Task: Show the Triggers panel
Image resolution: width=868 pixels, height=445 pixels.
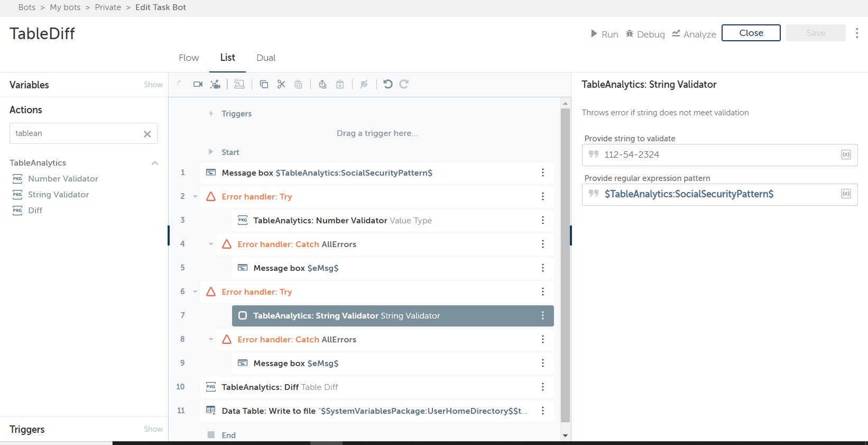Action: pyautogui.click(x=153, y=429)
